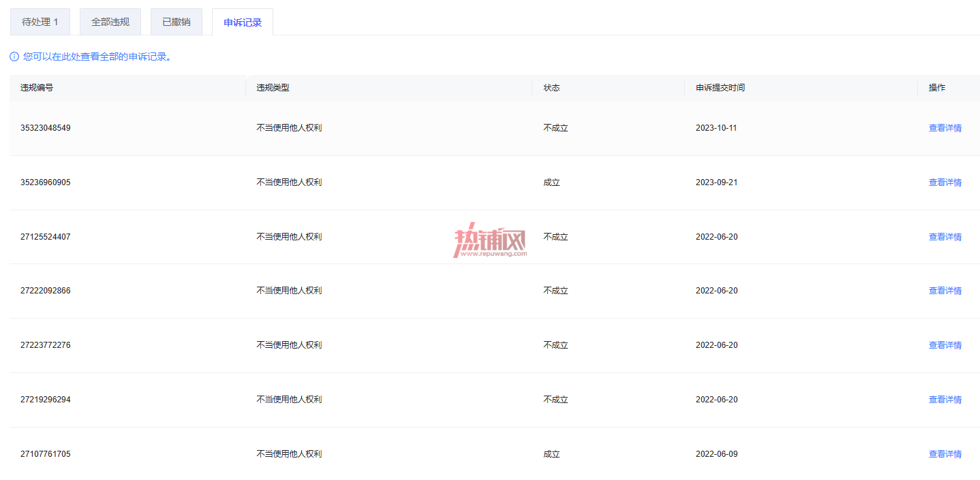
Task: Open the 待处理 1 tab
Action: (x=40, y=22)
